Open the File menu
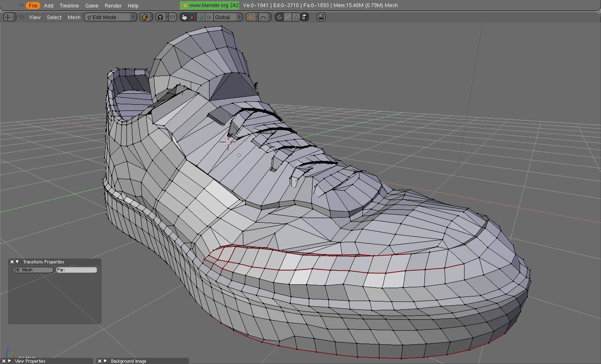This screenshot has width=601, height=364. 33,5
